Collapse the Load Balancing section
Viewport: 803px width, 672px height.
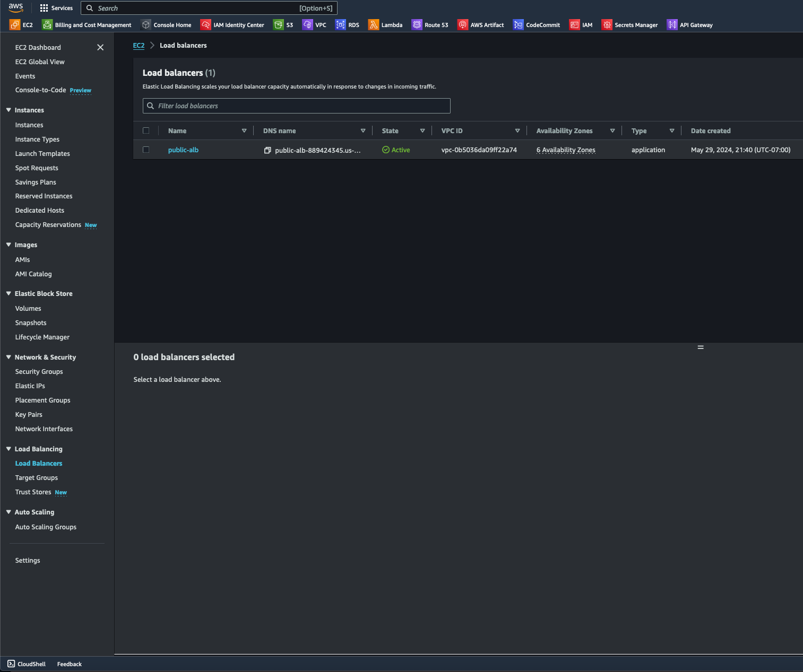pyautogui.click(x=8, y=449)
